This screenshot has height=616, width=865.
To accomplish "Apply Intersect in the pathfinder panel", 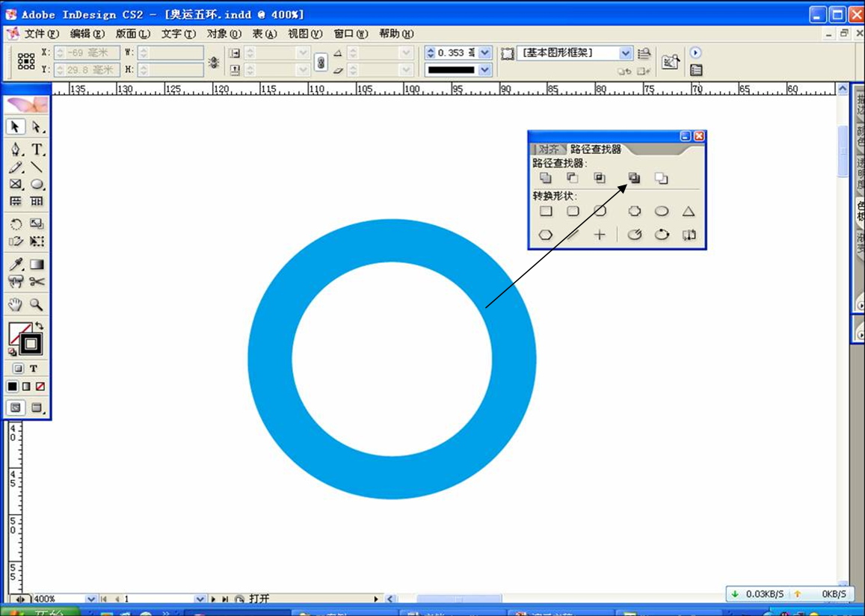I will 600,178.
